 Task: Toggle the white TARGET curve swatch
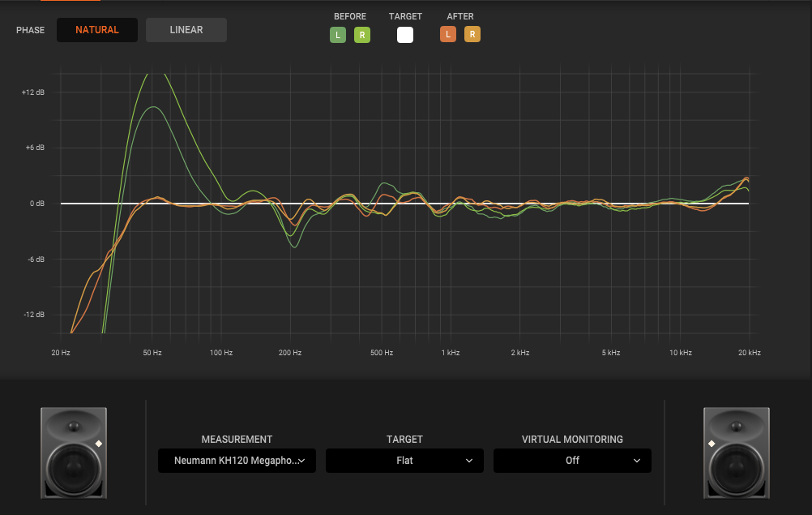405,35
